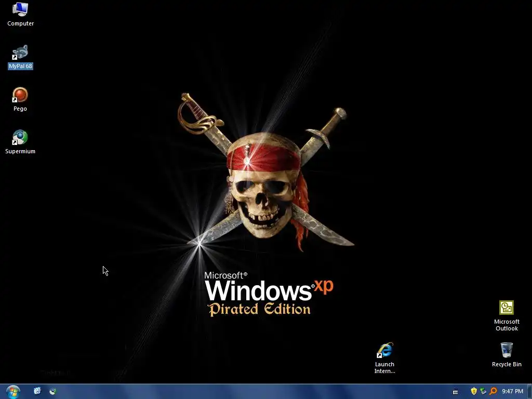Viewport: 532px width, 399px height.
Task: Click the Safely Remove Hardware tray icon
Action: pos(483,391)
